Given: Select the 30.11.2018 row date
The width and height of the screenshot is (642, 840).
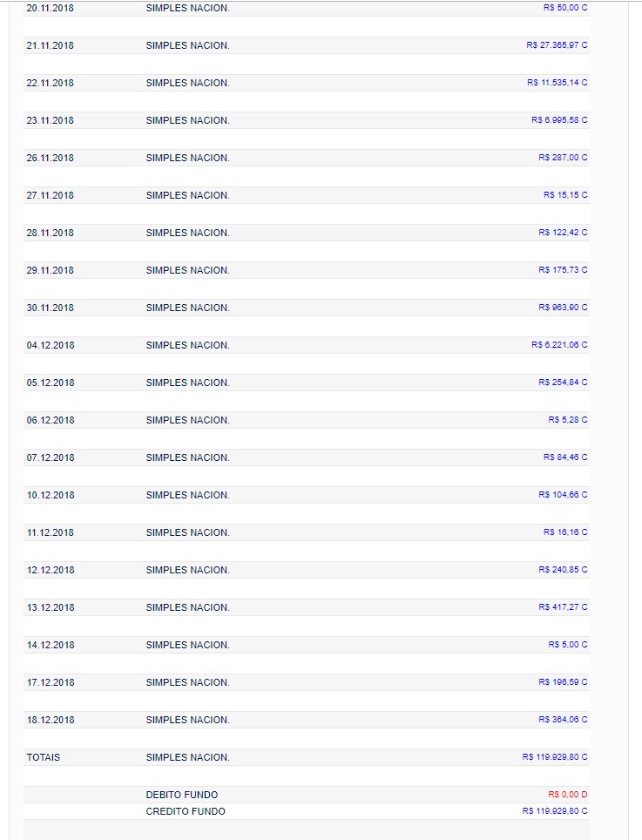Looking at the screenshot, I should [x=51, y=308].
